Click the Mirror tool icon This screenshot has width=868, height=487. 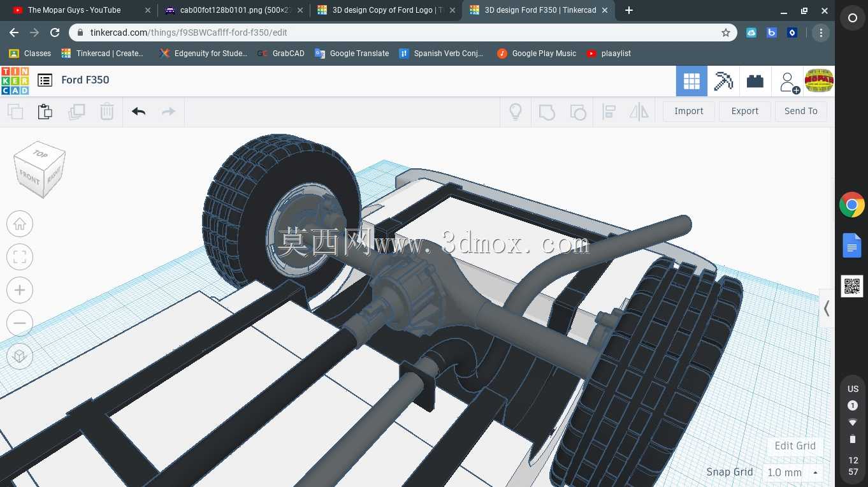pos(639,112)
